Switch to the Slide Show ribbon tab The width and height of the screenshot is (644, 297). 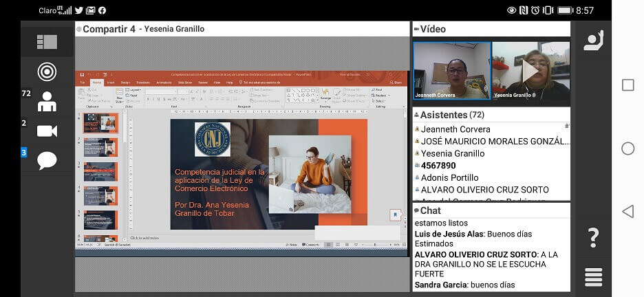point(185,82)
